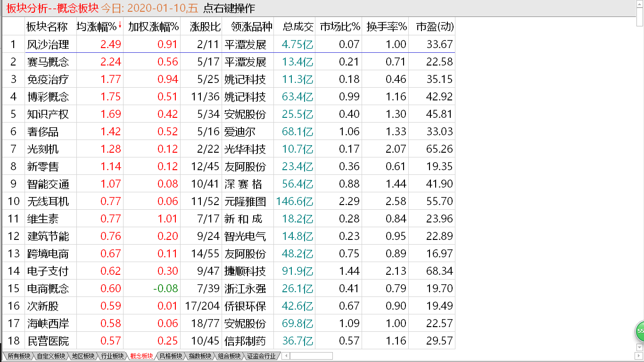Select the 地区板块 tab
The height and width of the screenshot is (362, 644).
point(83,356)
